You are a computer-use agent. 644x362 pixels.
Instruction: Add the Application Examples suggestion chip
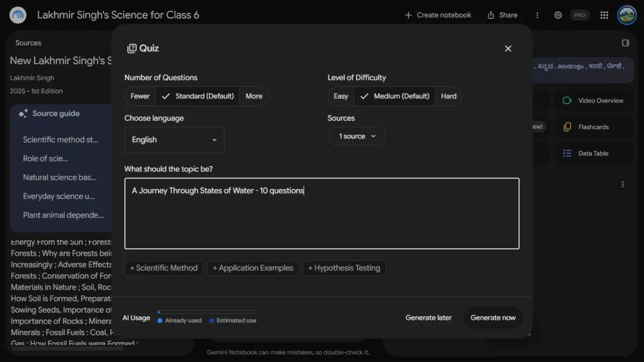tap(253, 268)
